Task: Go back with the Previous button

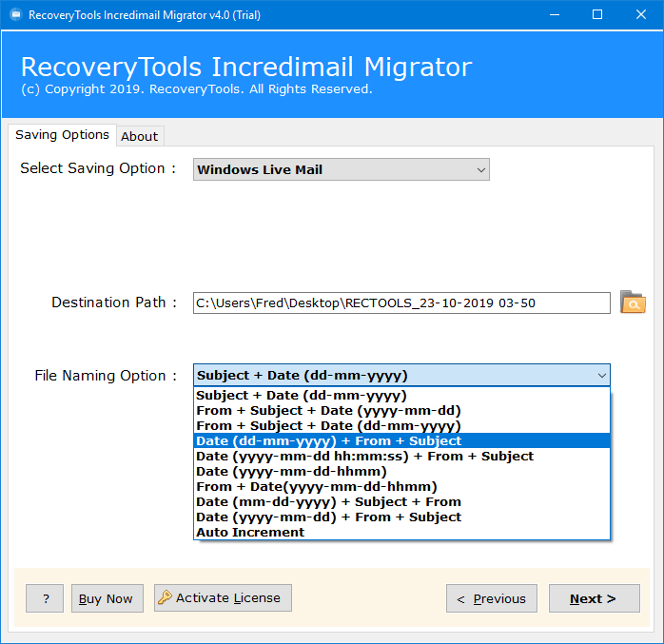Action: (492, 598)
